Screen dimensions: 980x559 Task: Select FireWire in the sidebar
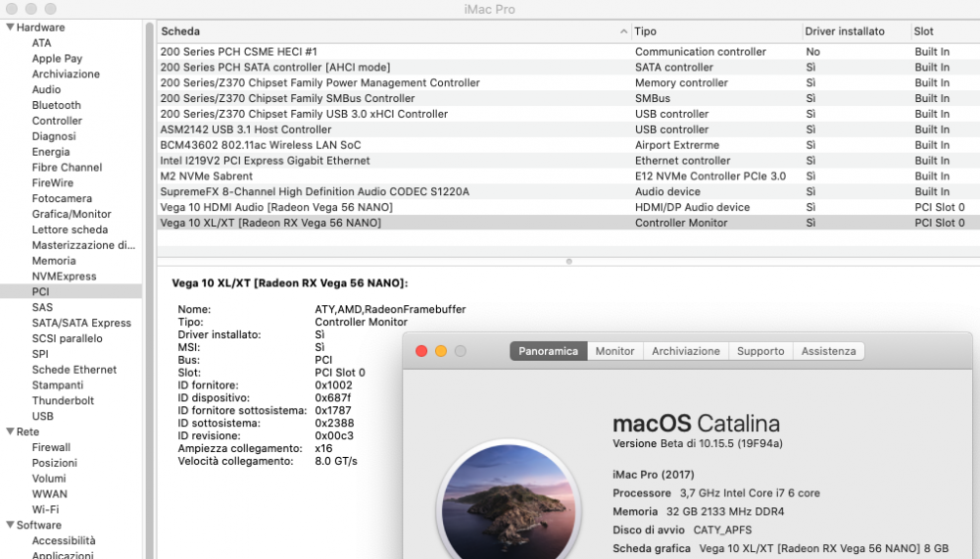53,182
